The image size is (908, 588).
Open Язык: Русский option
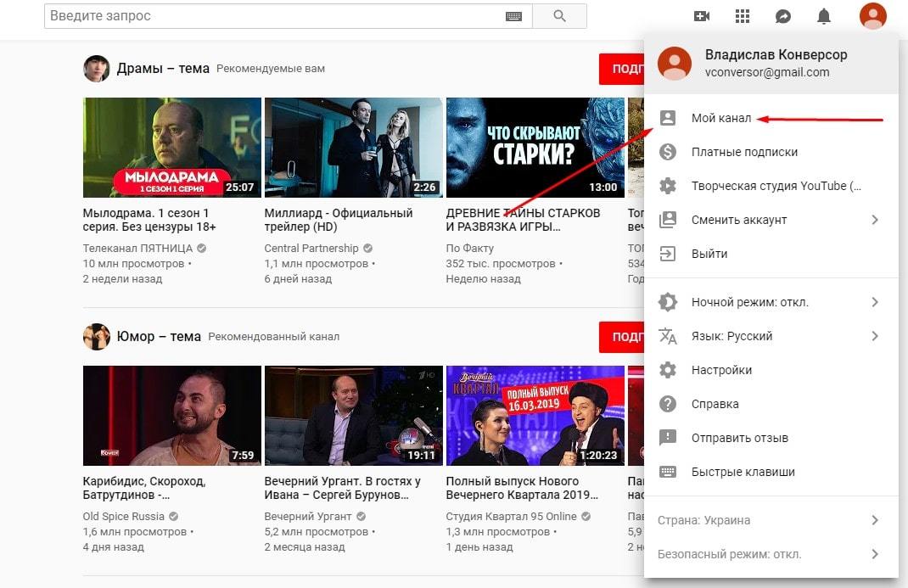tap(771, 336)
